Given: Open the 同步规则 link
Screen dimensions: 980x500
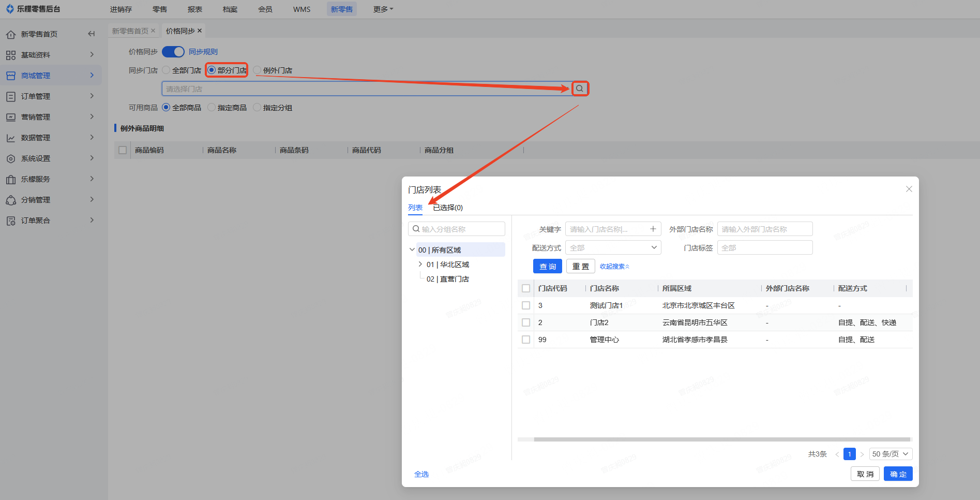Looking at the screenshot, I should tap(203, 52).
